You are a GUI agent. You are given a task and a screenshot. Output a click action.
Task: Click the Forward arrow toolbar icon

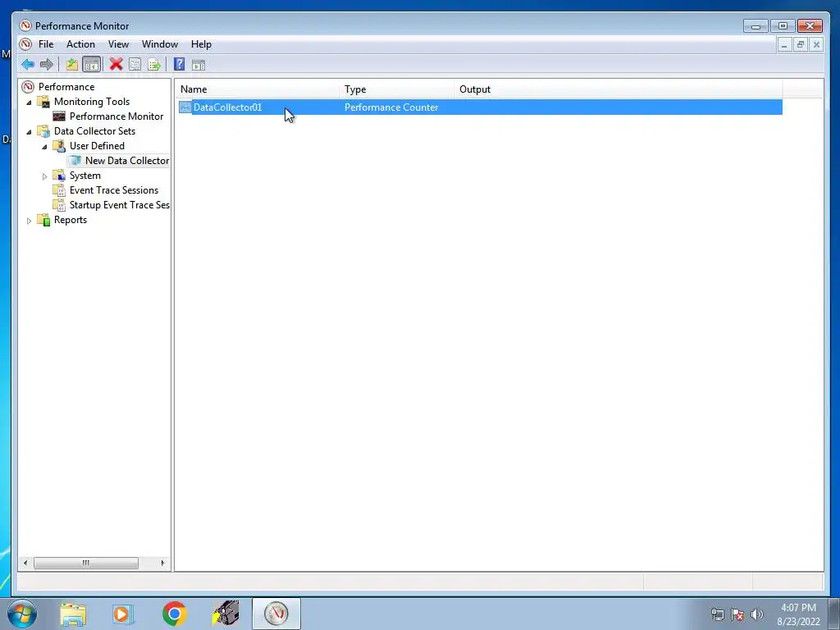coord(47,65)
